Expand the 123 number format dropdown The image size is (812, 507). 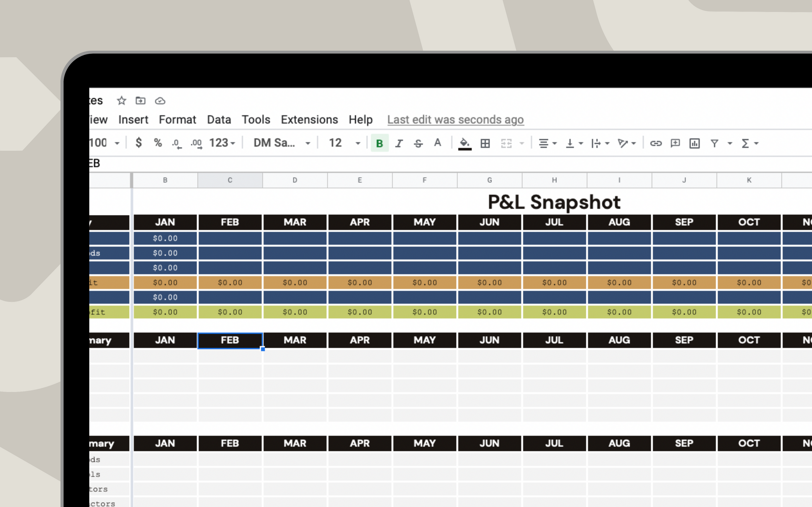click(x=222, y=143)
